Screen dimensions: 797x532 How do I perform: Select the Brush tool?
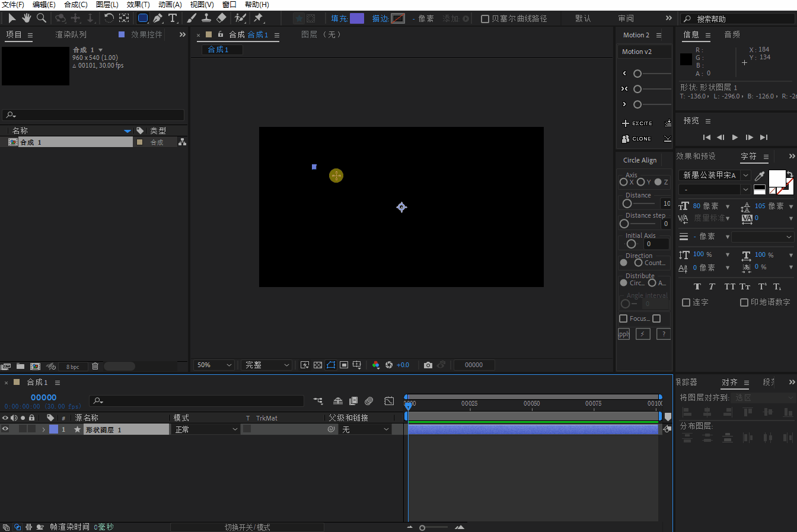[x=192, y=18]
